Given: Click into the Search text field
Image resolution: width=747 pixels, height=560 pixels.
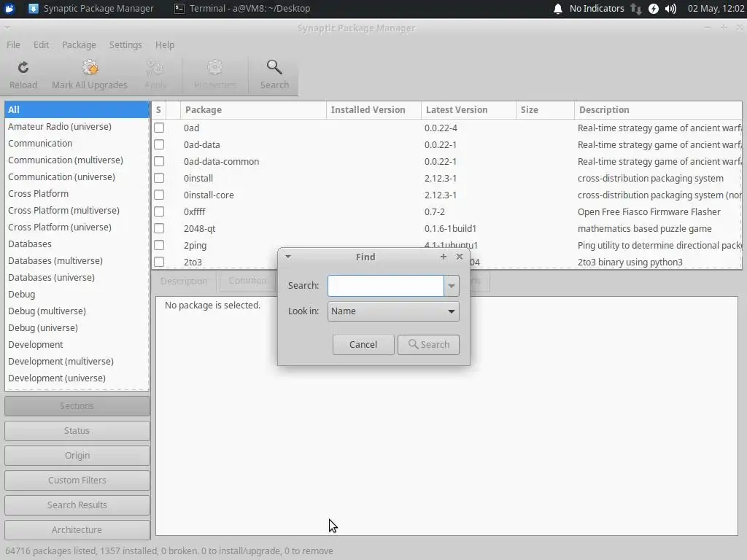Looking at the screenshot, I should 386,286.
